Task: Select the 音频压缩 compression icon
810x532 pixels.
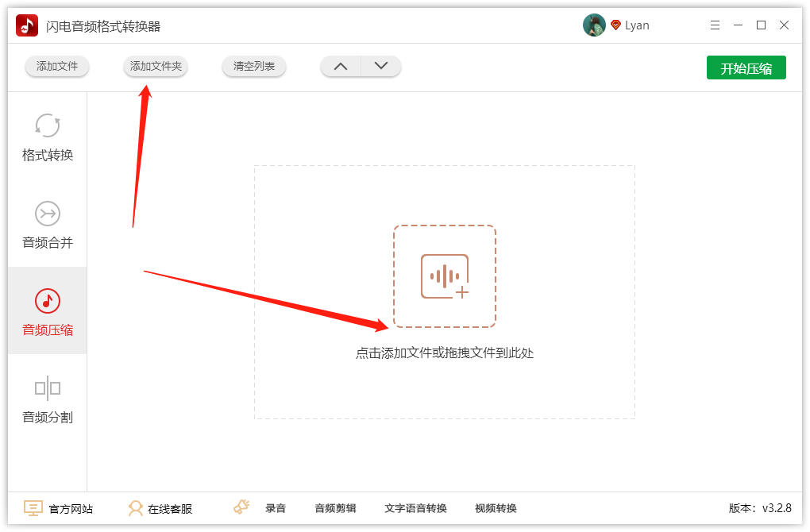Action: (48, 301)
